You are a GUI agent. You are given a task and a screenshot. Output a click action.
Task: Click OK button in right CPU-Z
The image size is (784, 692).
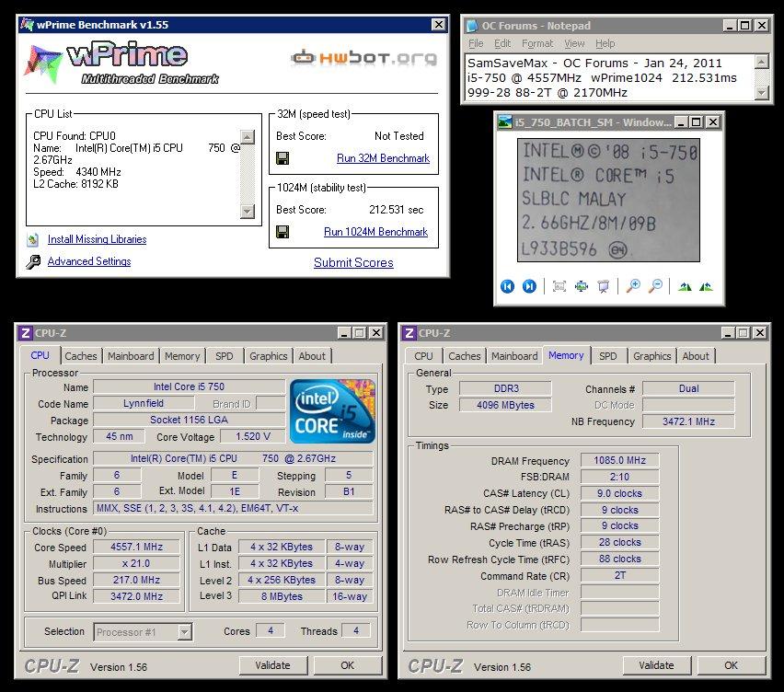click(731, 665)
